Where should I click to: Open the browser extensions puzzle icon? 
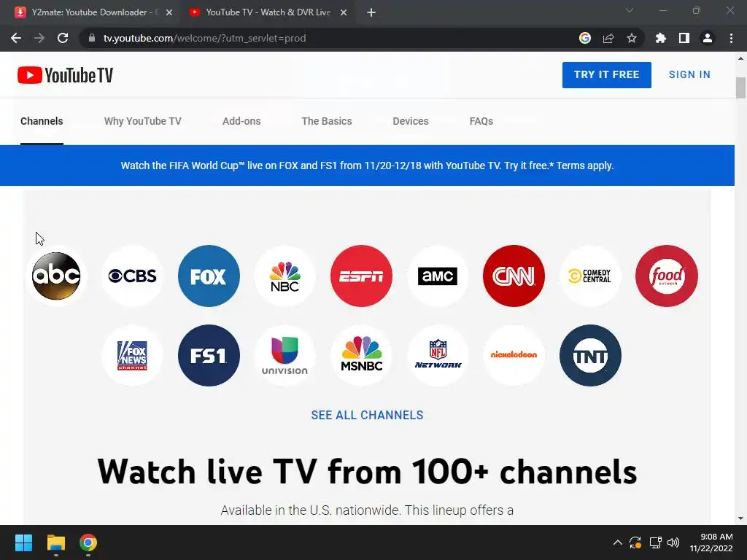click(660, 38)
